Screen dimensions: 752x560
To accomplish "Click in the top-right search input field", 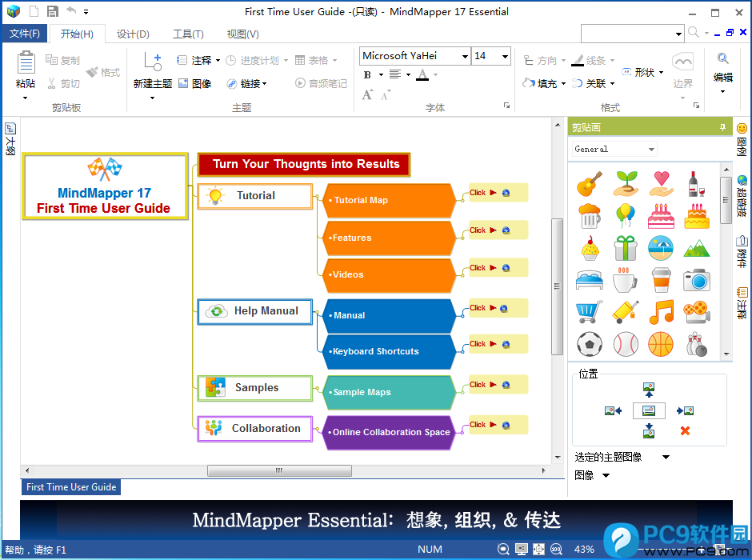I will (627, 34).
